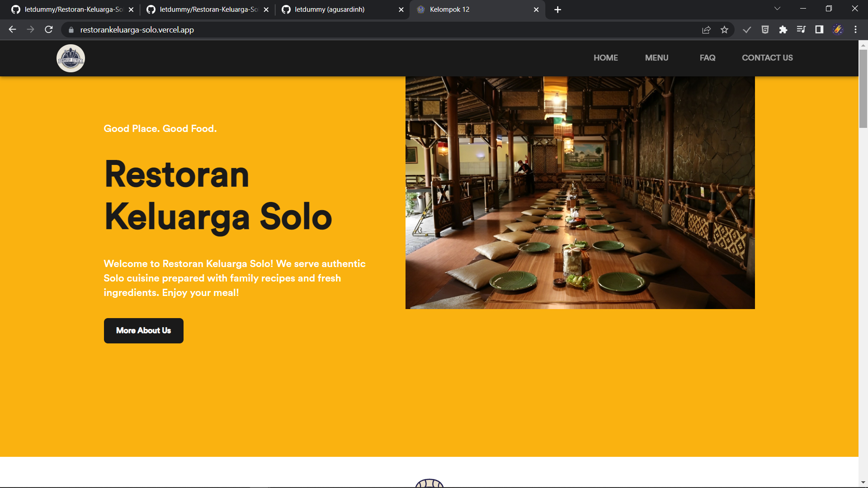Open the browser profile avatar icon
This screenshot has width=868, height=488.
tap(838, 30)
